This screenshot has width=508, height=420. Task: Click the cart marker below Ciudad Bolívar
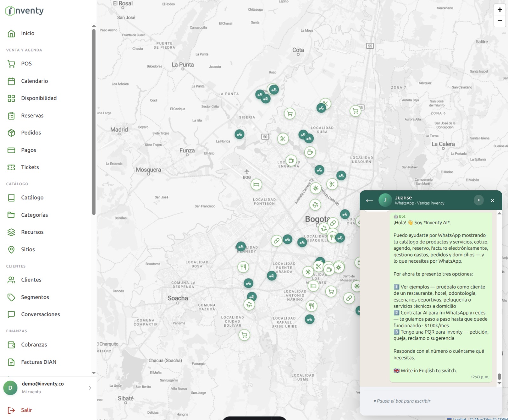coord(244,335)
